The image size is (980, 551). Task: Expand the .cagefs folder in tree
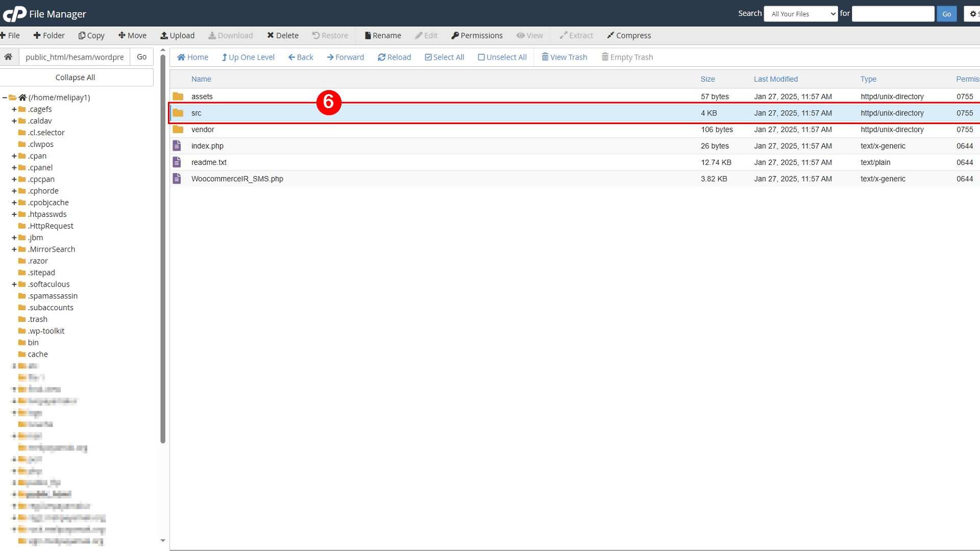[14, 109]
